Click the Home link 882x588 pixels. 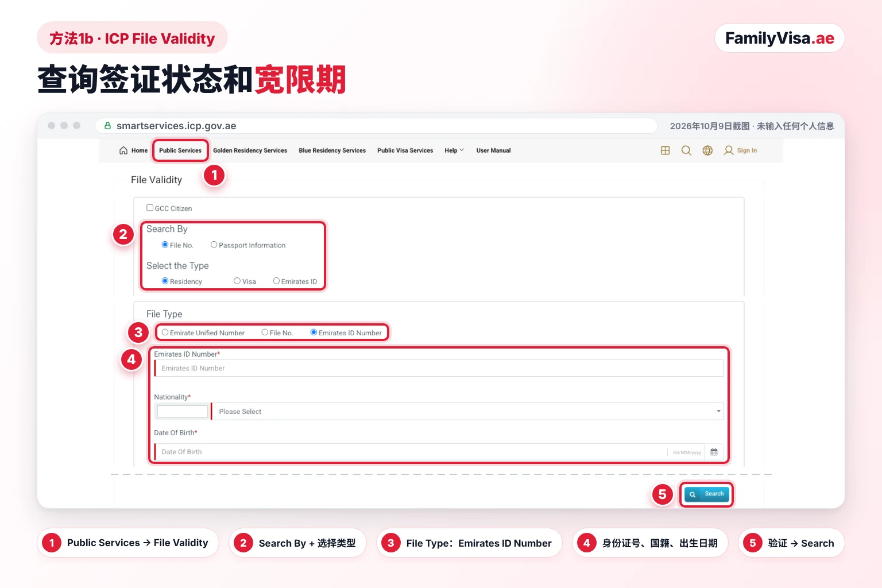140,150
